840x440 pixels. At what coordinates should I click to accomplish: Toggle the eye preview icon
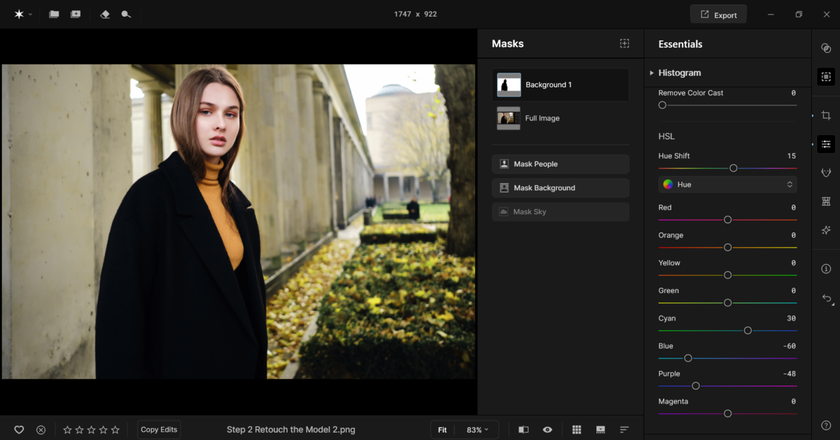(548, 430)
